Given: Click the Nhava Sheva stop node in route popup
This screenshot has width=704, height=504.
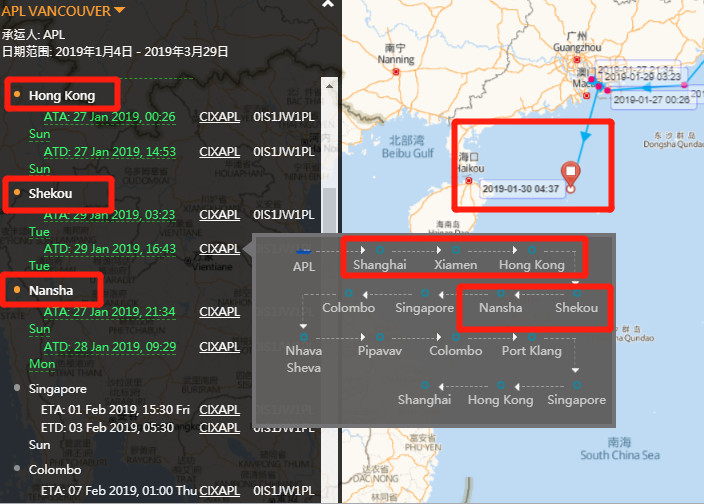Looking at the screenshot, I should pyautogui.click(x=304, y=337).
